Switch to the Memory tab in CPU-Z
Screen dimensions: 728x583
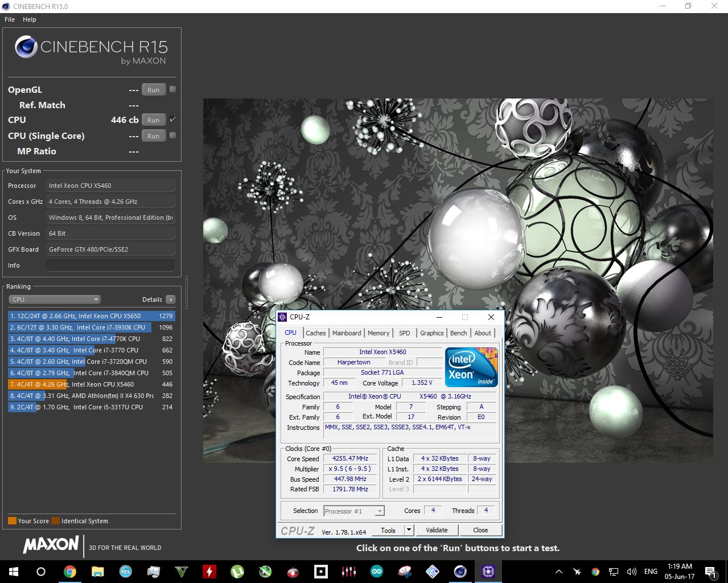click(379, 333)
